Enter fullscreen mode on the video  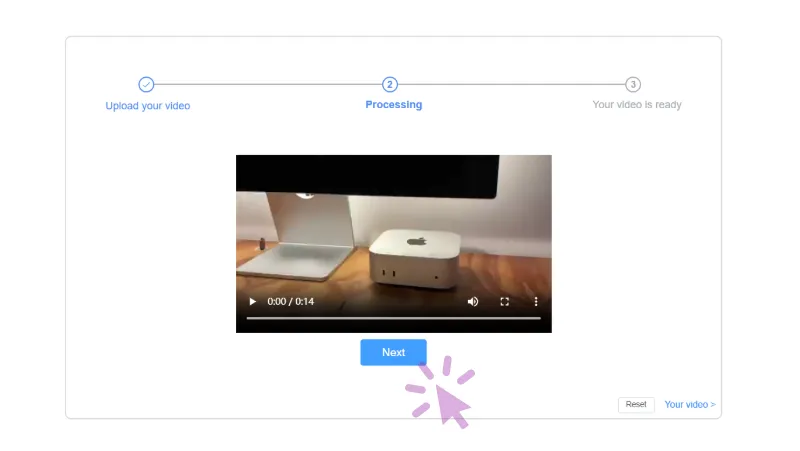[505, 302]
